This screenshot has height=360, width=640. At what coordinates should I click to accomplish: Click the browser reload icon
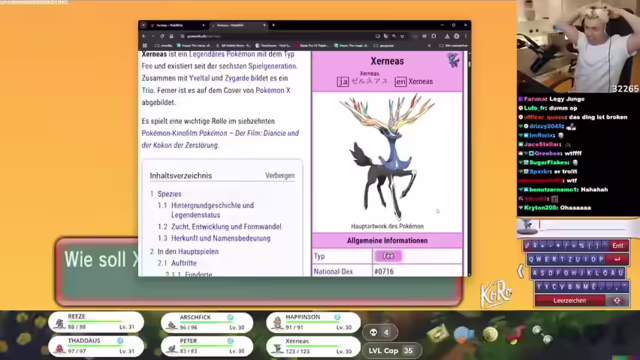162,36
